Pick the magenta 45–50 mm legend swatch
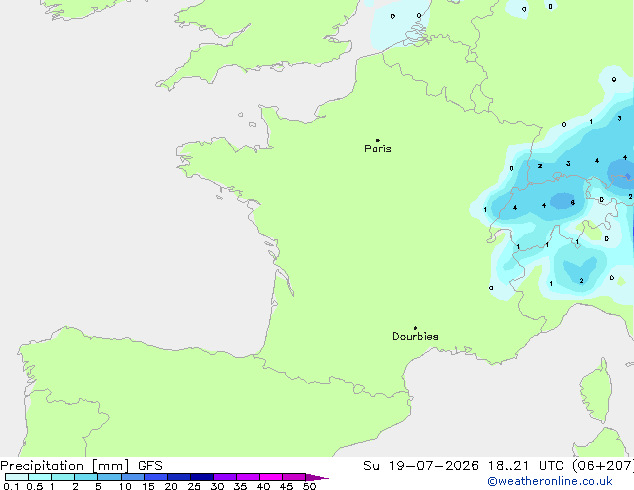This screenshot has width=634, height=490. 294,477
